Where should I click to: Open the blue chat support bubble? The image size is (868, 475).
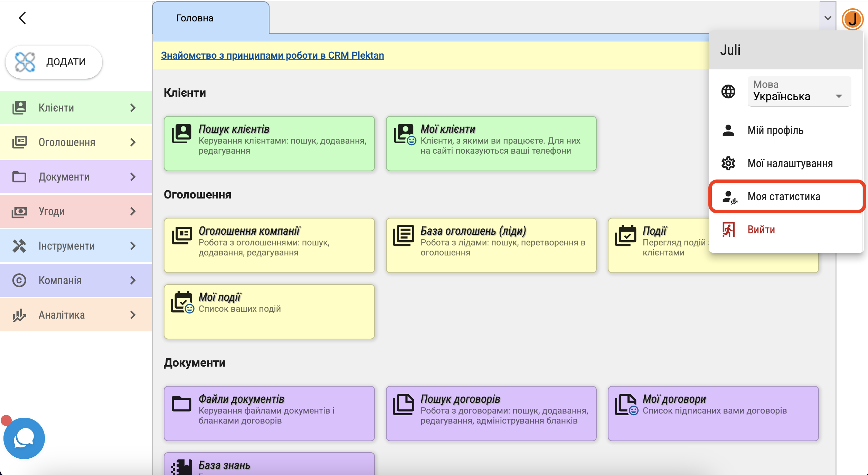click(24, 438)
